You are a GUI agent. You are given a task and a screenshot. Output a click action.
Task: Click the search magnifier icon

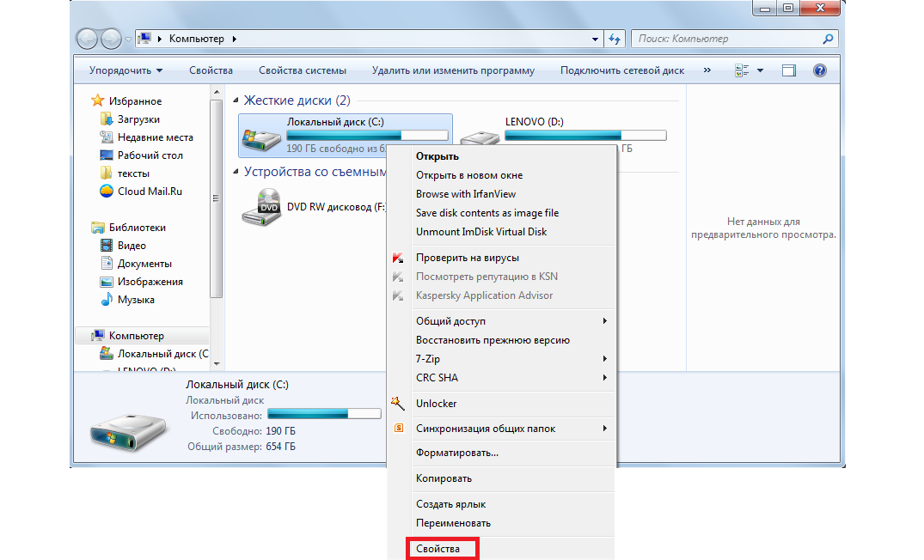tap(828, 39)
